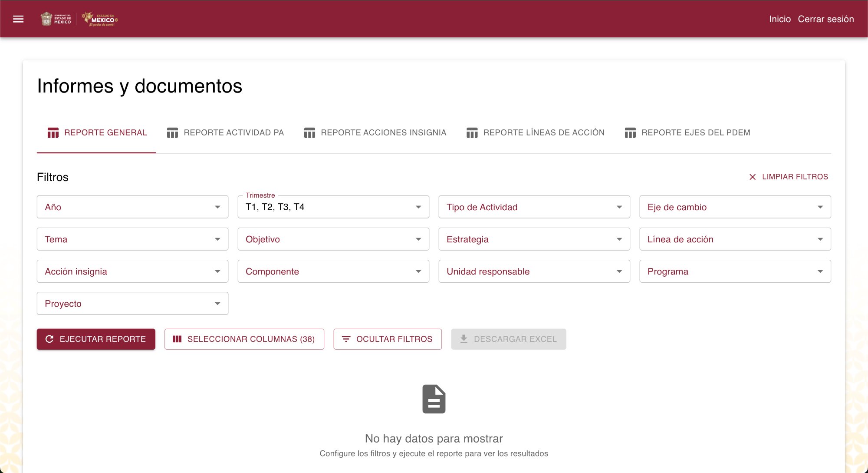The width and height of the screenshot is (868, 473).
Task: Click the filter icon in Ocultar Filtros
Action: 346,339
